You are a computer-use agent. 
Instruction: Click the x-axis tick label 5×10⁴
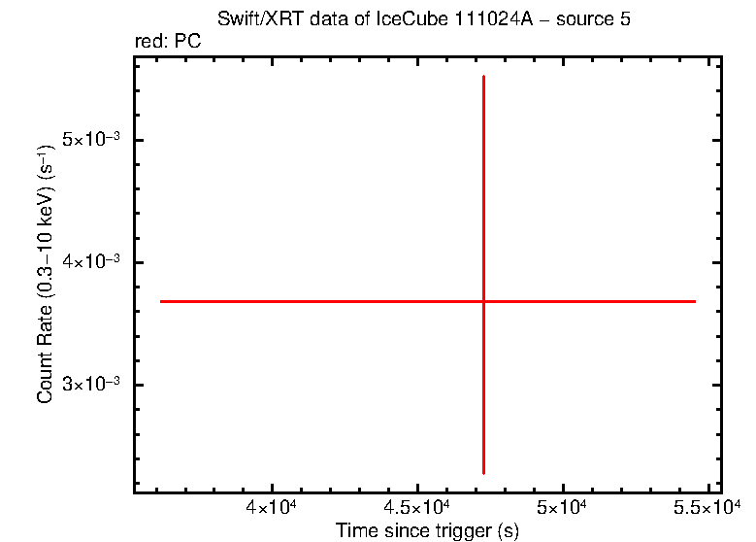pos(562,507)
